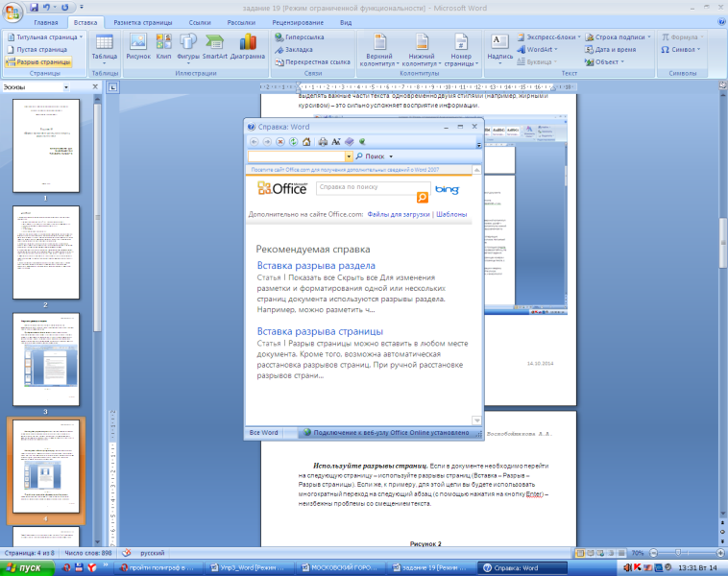Screen dimensions: 728x576
Task: Click Справка по поиску input field
Action: (x=373, y=187)
